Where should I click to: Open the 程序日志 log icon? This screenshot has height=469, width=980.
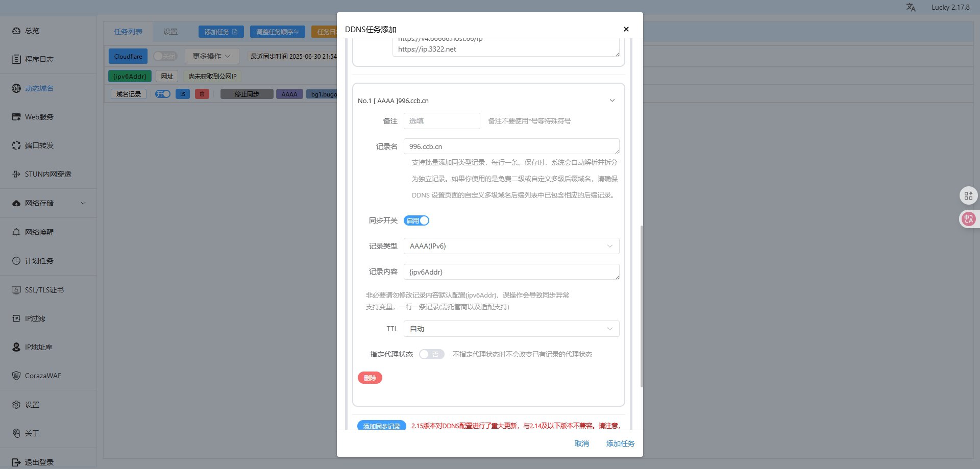point(16,59)
